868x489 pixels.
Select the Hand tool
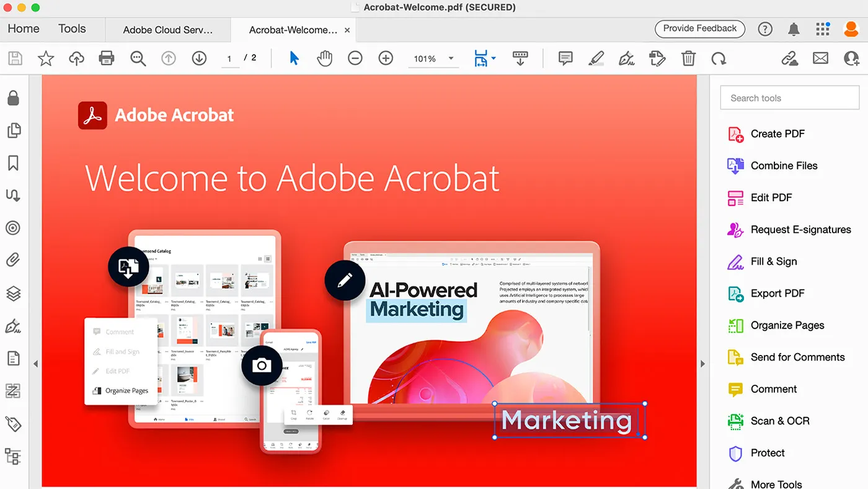point(324,58)
